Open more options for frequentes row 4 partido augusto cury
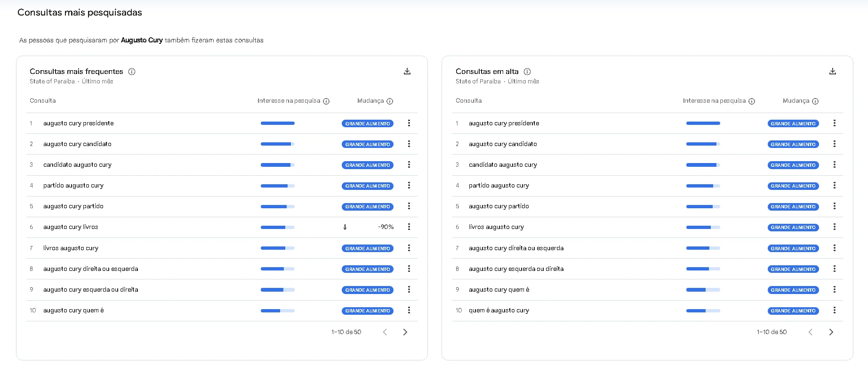Image resolution: width=868 pixels, height=368 pixels. [409, 185]
